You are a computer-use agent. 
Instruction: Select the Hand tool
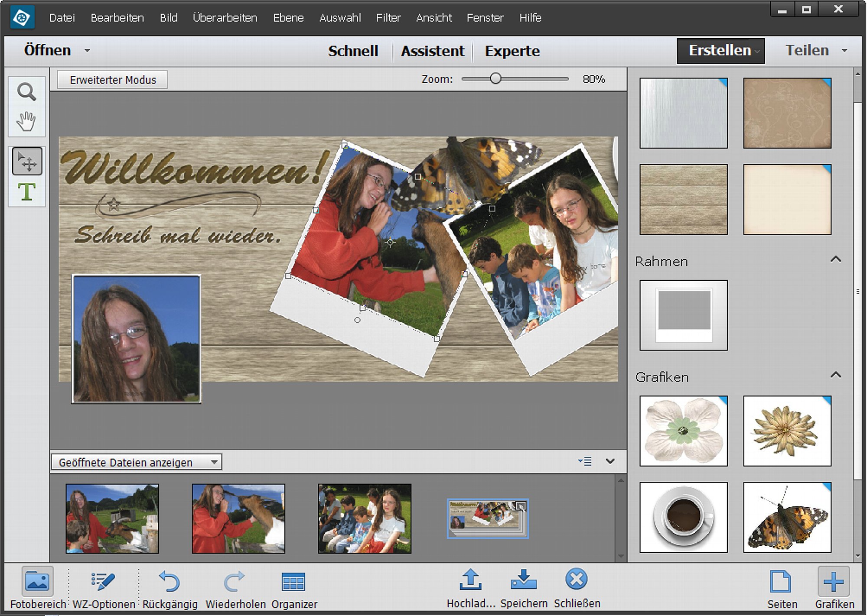click(26, 121)
